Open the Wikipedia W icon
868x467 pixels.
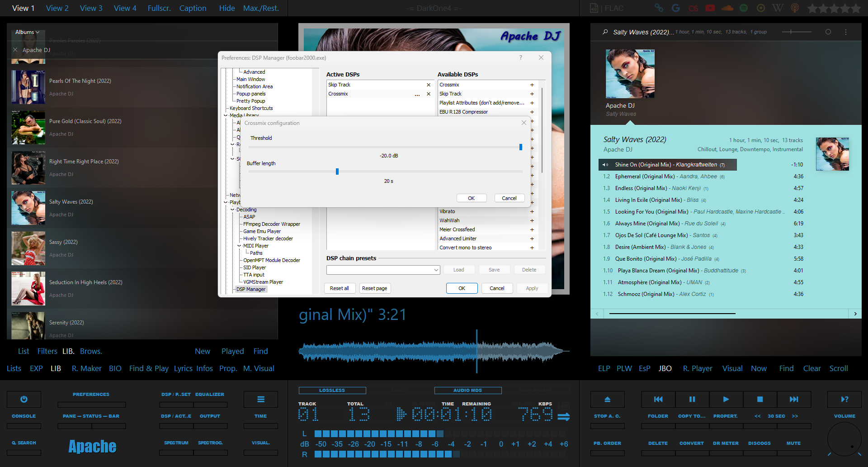[778, 8]
